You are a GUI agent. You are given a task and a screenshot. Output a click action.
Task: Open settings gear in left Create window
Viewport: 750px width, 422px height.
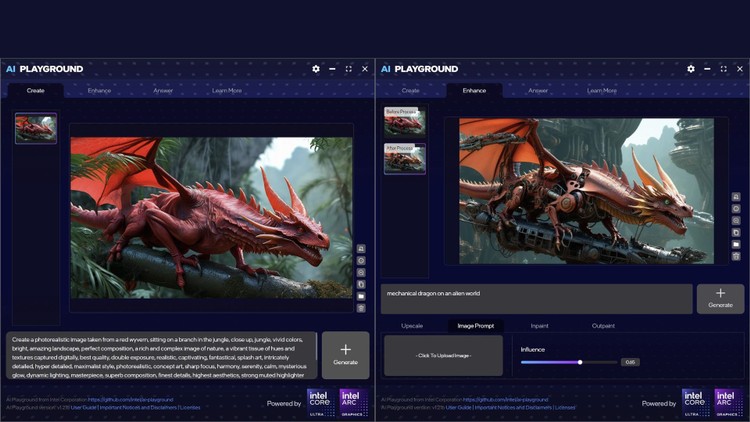pos(316,69)
